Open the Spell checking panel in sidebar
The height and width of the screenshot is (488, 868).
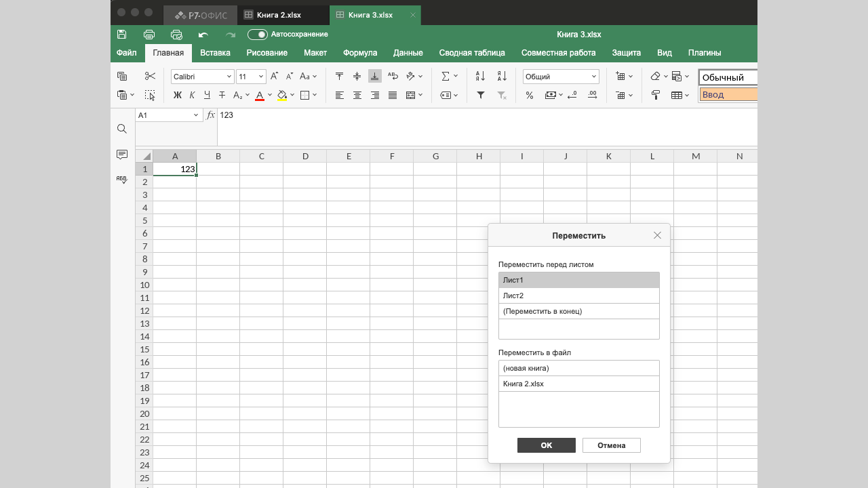122,180
